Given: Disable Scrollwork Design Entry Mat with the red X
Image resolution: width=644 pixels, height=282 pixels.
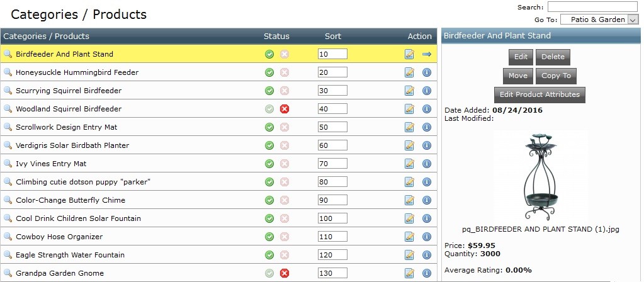Looking at the screenshot, I should (x=284, y=128).
